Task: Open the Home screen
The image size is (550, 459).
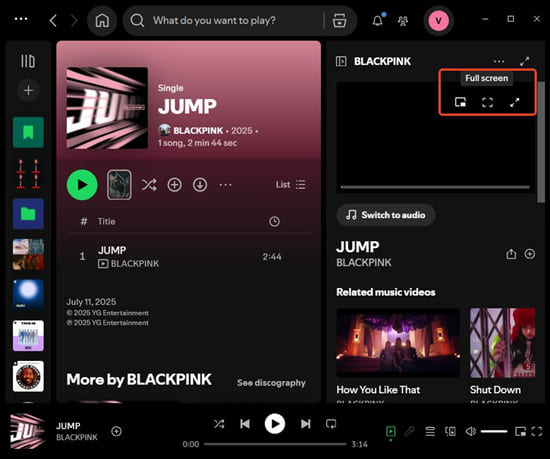Action: point(102,21)
